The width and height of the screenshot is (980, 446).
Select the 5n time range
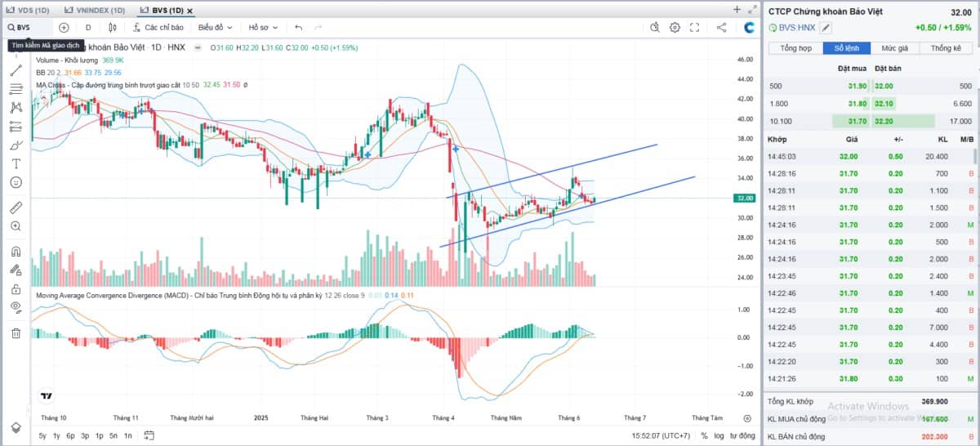(114, 435)
